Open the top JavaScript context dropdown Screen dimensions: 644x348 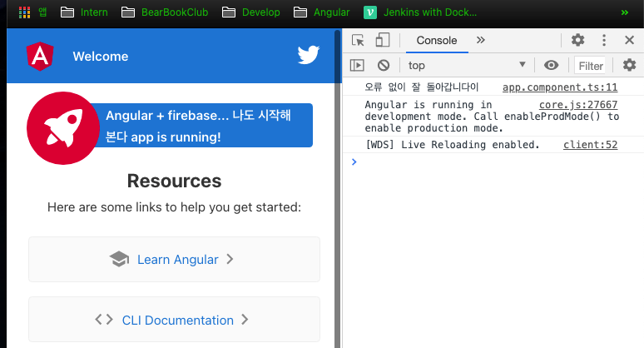(467, 65)
